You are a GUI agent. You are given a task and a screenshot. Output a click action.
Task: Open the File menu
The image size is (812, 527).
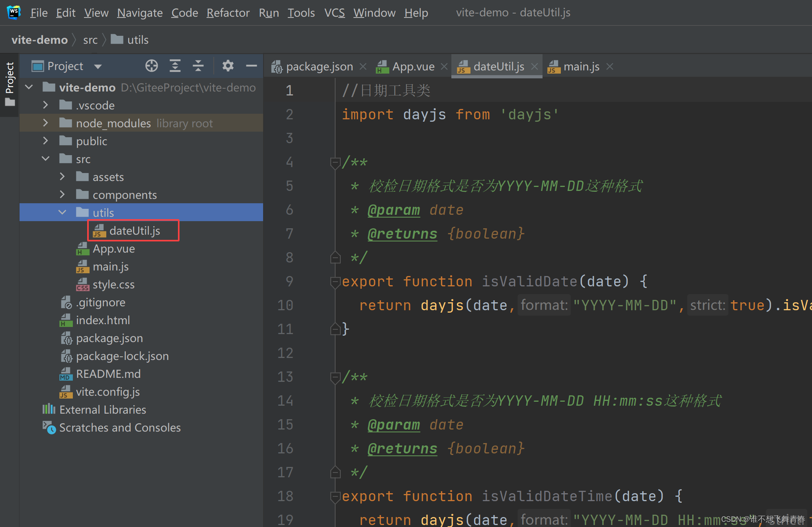[39, 13]
